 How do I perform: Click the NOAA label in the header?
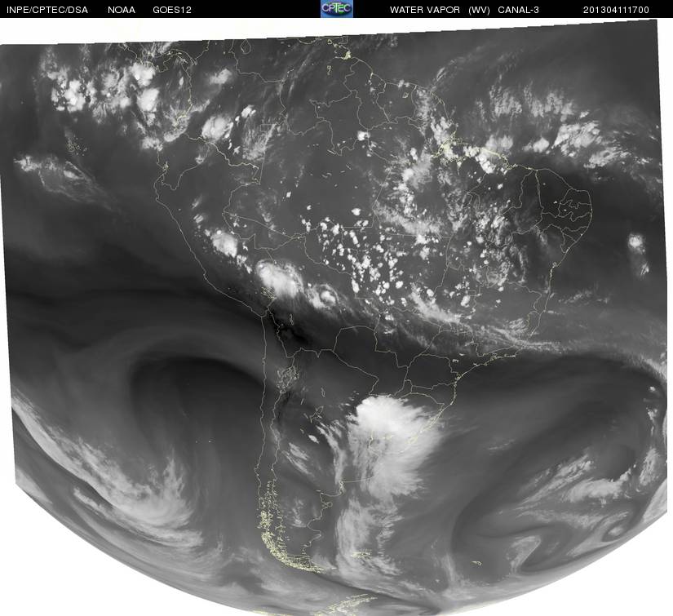pyautogui.click(x=122, y=10)
